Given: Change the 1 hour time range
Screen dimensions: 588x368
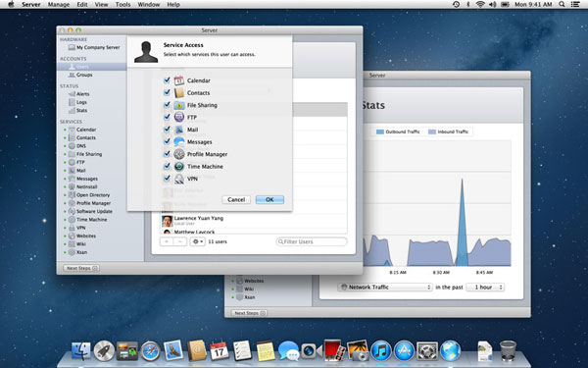Looking at the screenshot, I should click(x=485, y=287).
